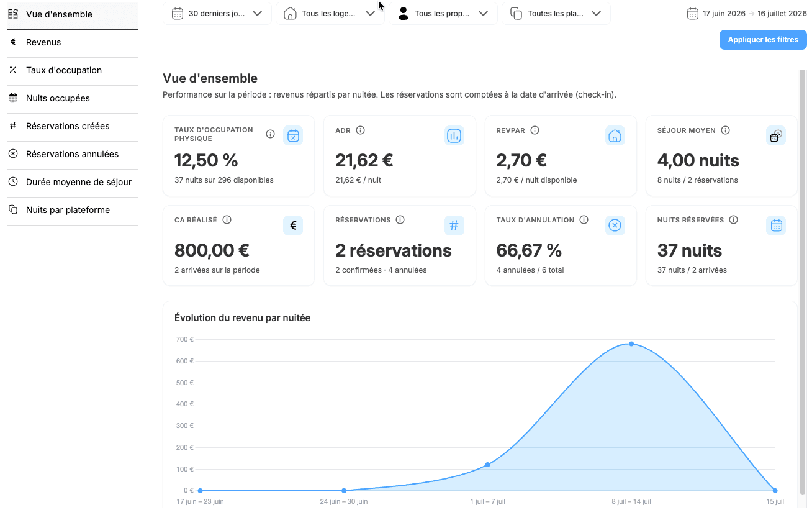Screen dimensions: 812x515
Task: Click the 12,50 % occupation value
Action: 206,160
